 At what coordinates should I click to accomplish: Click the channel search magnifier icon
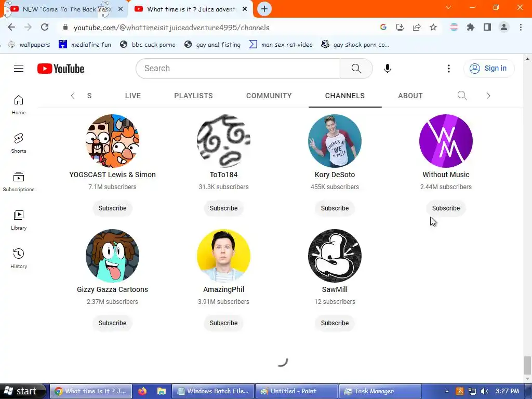tap(462, 96)
